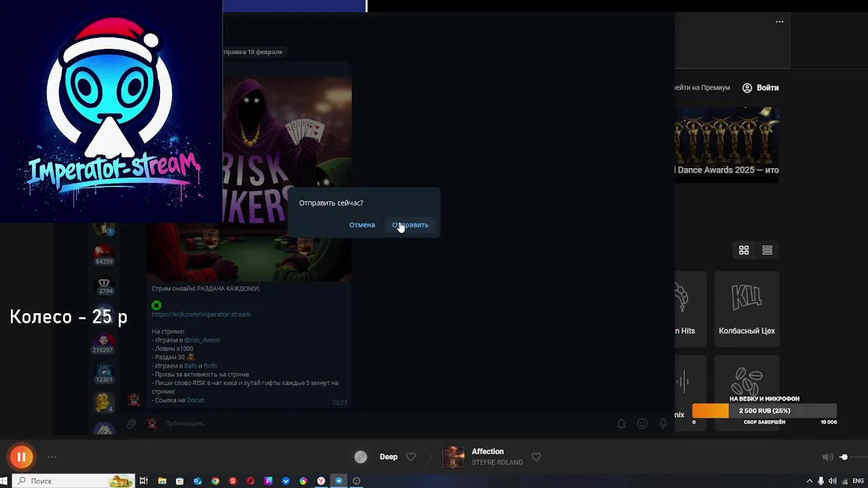Confirm sending with the Отправить button
This screenshot has width=868, height=488.
coord(410,224)
